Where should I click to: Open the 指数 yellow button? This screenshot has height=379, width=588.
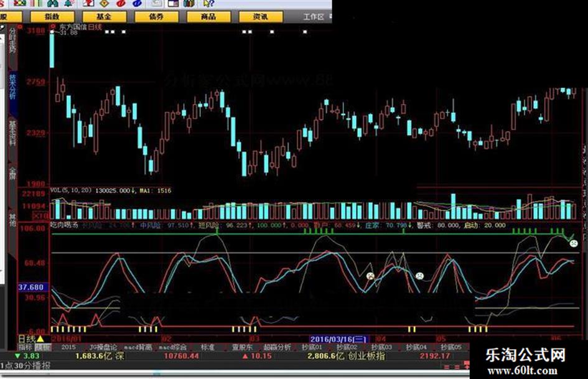point(52,17)
